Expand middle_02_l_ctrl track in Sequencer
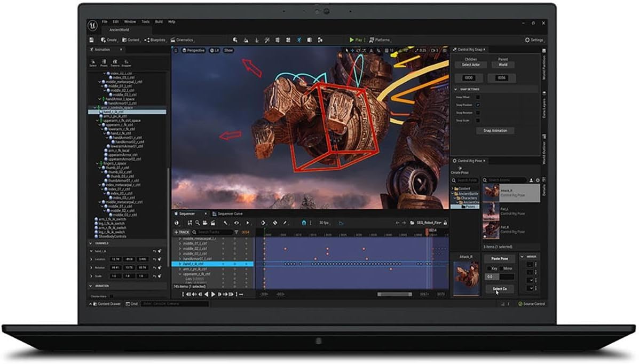The image size is (639, 364). [180, 249]
